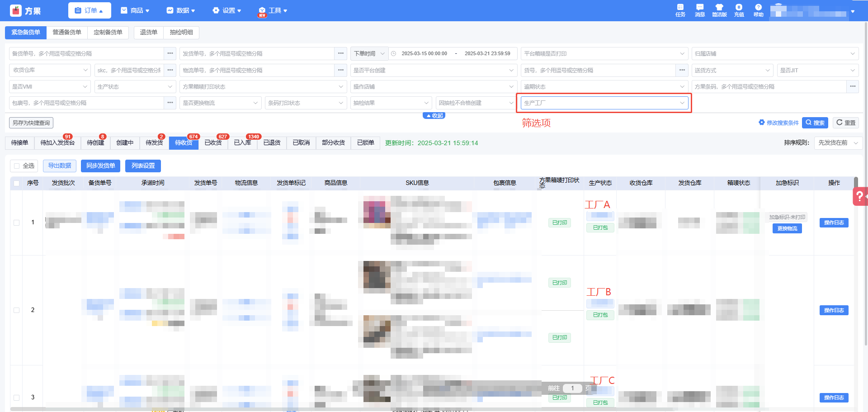Click 另存为快捷查询 button

pyautogui.click(x=31, y=123)
